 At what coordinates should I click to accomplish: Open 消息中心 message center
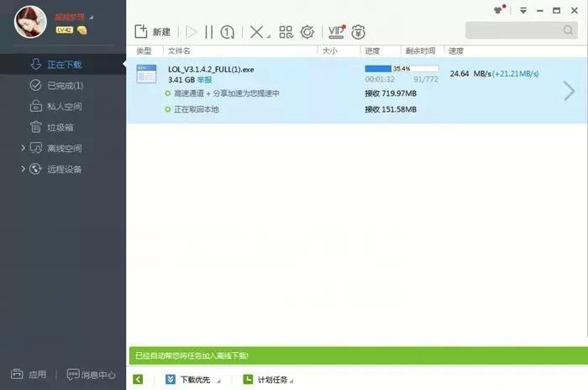coord(91,375)
